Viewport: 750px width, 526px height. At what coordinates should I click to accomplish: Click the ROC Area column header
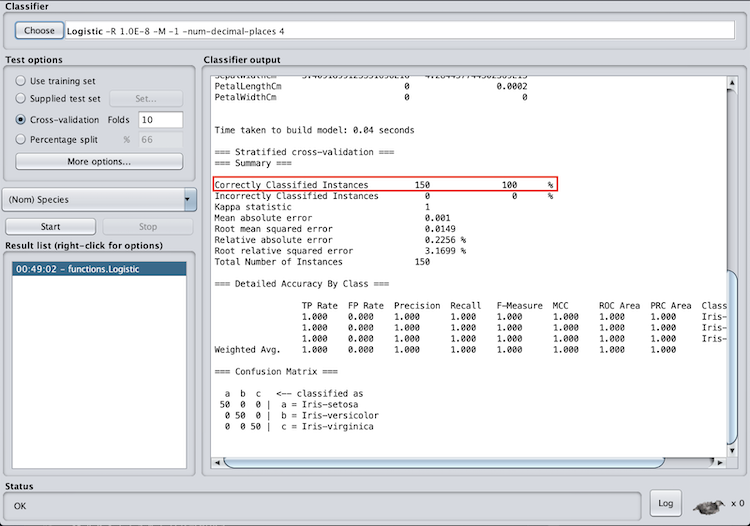pyautogui.click(x=619, y=306)
